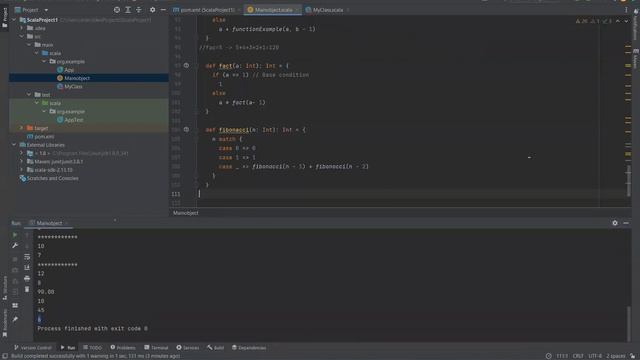Open the Project view dropdown
640x360 pixels.
coord(32,10)
